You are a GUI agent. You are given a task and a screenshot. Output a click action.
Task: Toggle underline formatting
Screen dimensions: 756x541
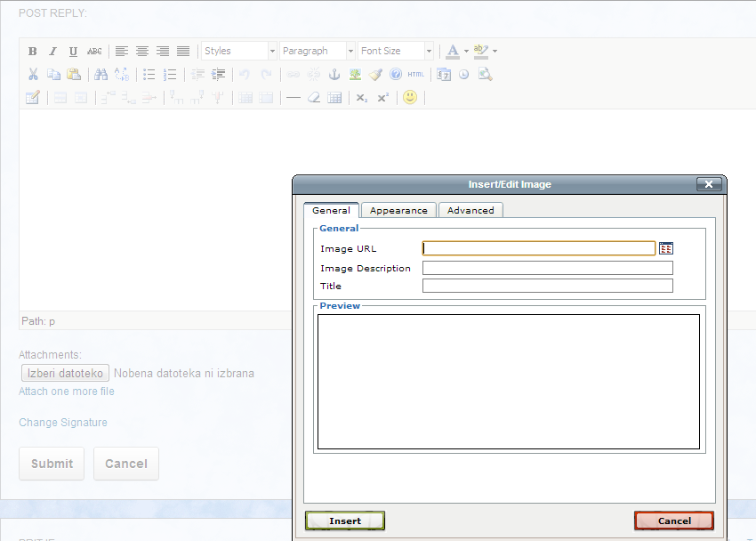pyautogui.click(x=73, y=52)
